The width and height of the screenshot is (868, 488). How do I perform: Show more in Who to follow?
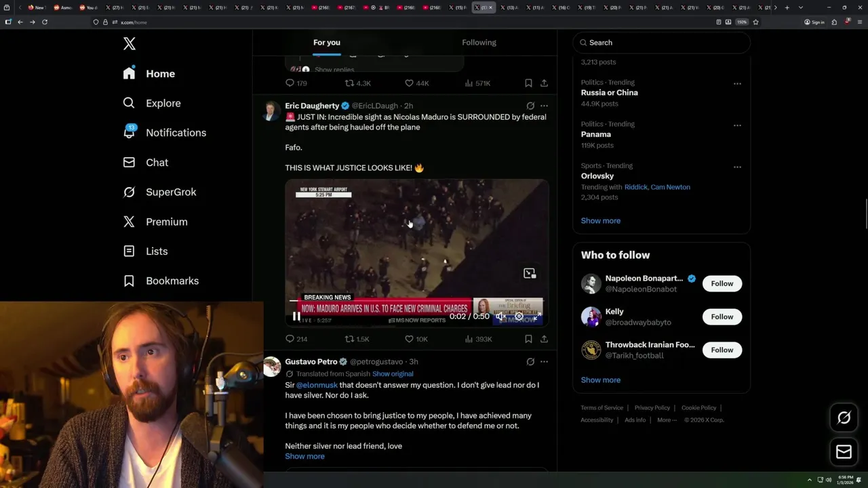tap(601, 380)
